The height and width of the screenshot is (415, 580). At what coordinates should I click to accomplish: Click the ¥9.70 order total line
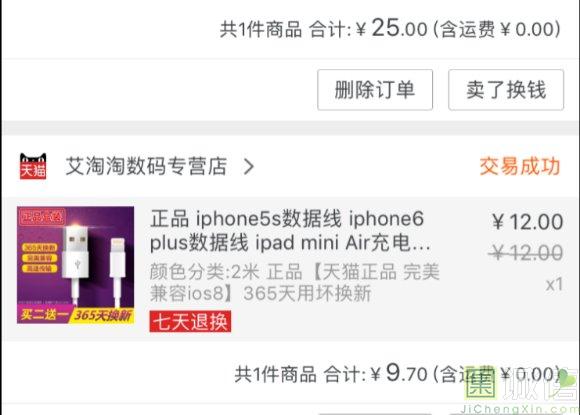[397, 373]
